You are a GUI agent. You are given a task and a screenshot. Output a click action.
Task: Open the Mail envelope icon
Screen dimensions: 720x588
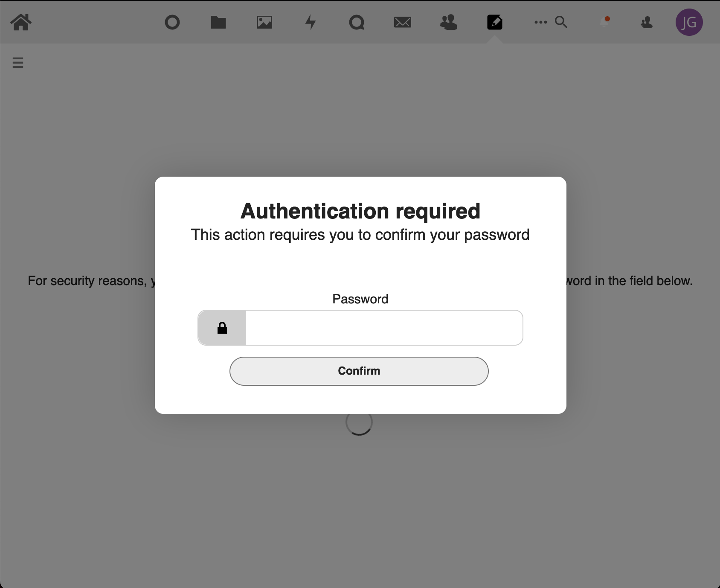pos(403,22)
